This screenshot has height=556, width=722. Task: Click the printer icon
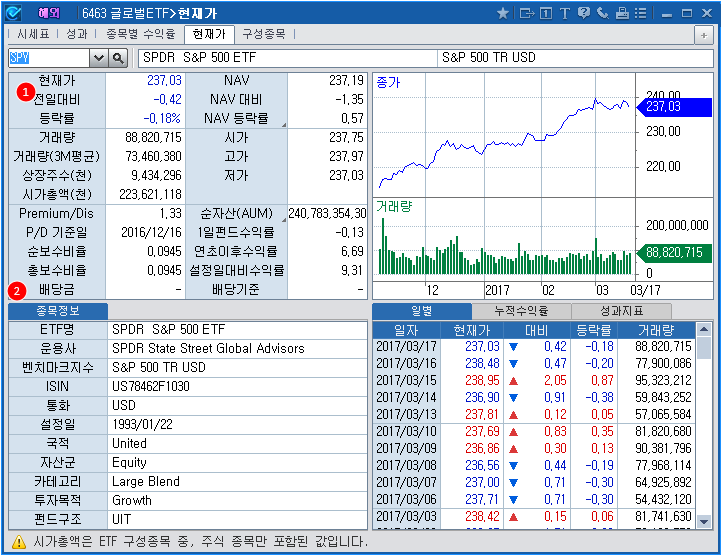(x=622, y=13)
